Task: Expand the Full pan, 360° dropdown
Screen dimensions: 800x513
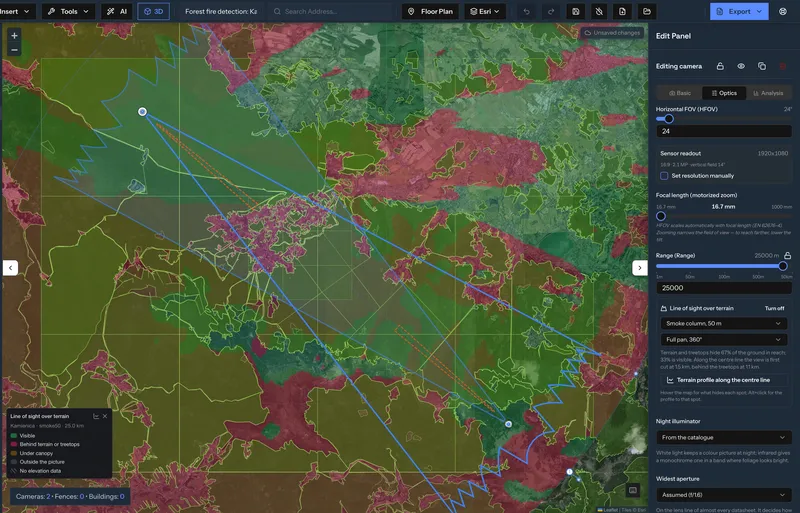Action: point(723,339)
